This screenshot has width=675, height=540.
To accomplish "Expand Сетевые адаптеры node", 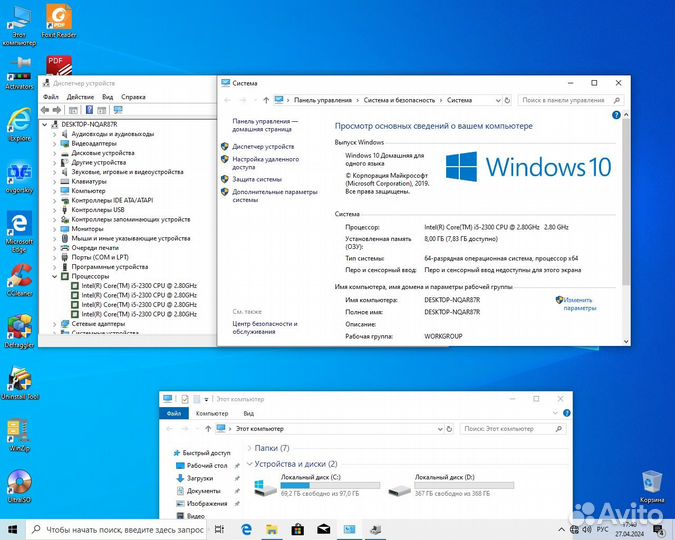I will [55, 324].
